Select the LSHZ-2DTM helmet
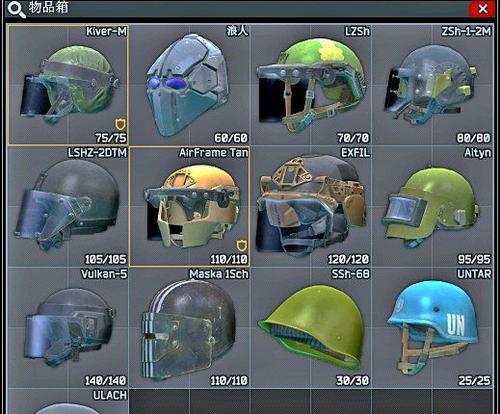The image size is (500, 414). click(x=68, y=206)
